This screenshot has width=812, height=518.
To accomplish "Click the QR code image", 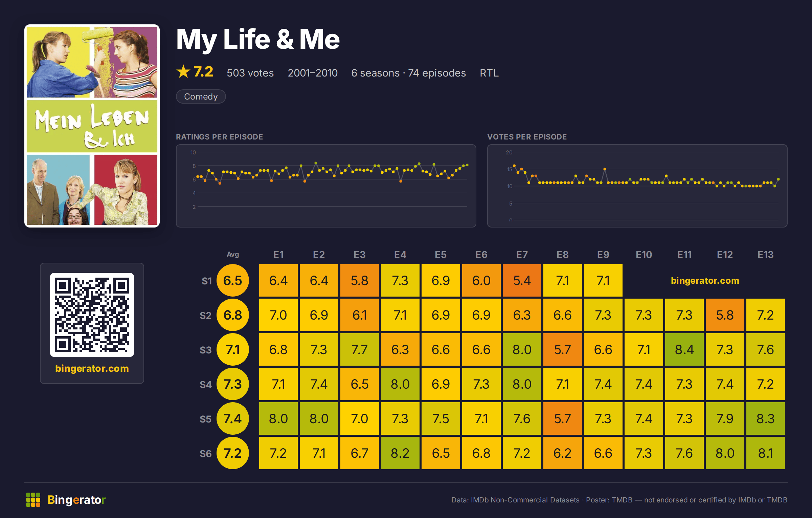I will [92, 315].
